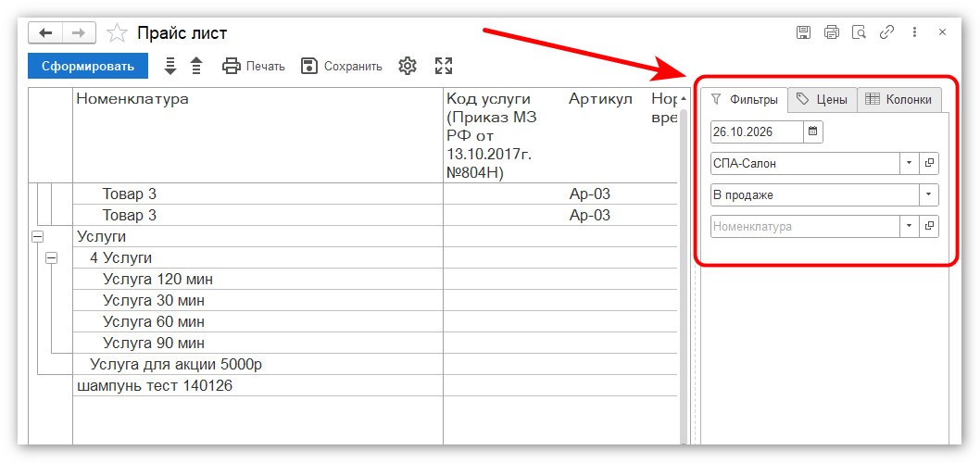Screen dimensions: 980x463
Task: Click the title bar printer icon
Action: 831,32
